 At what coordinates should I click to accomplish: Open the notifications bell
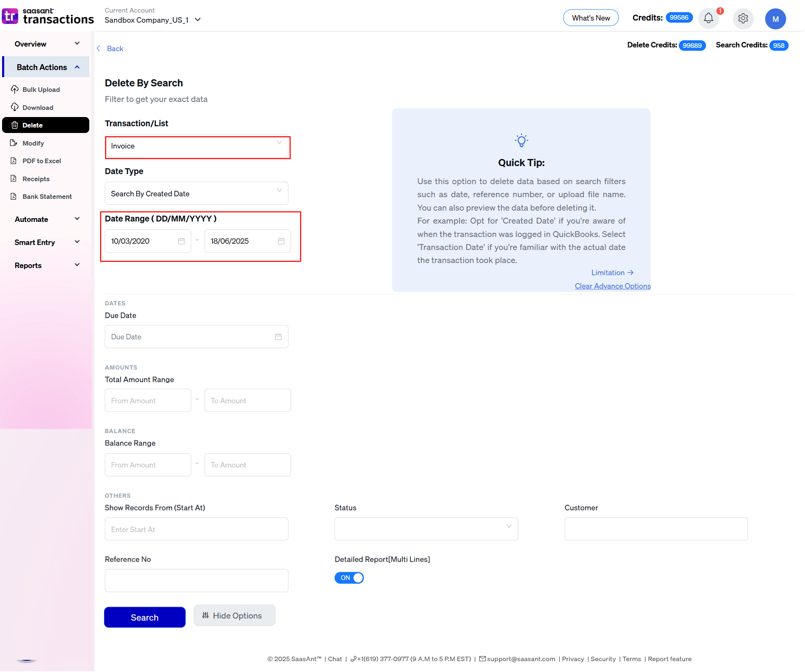point(709,18)
